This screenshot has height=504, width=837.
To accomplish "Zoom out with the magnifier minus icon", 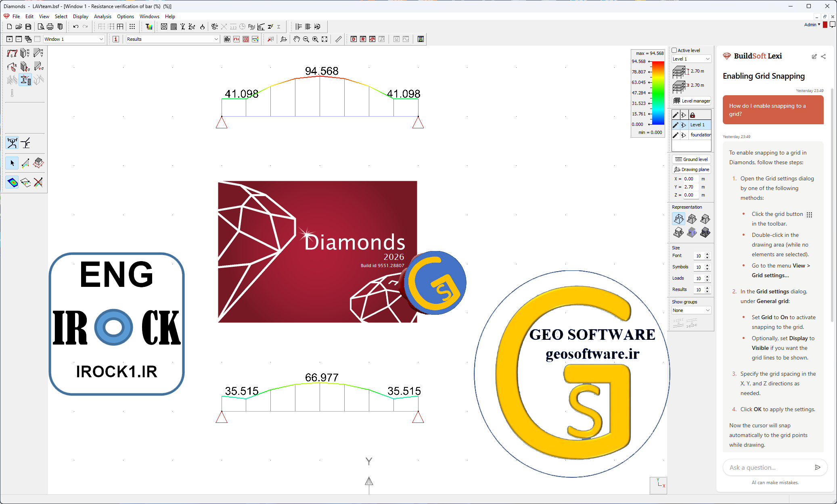I will point(306,39).
